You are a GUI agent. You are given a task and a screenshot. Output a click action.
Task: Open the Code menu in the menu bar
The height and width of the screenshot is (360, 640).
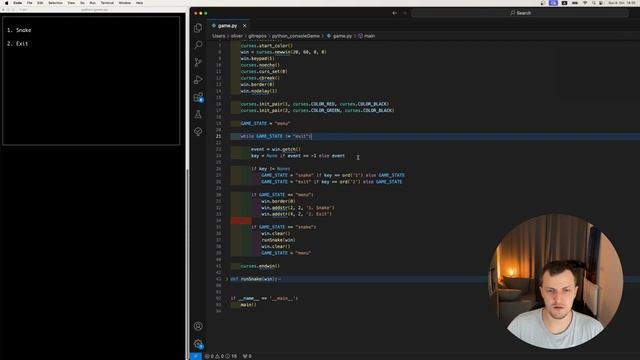pos(18,3)
